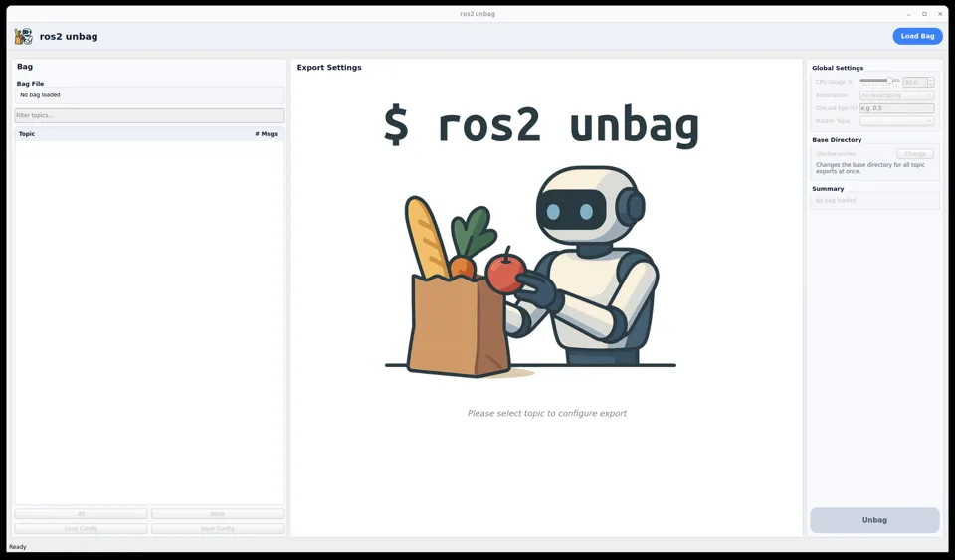Click the base directory path text
This screenshot has width=955, height=560.
point(836,154)
